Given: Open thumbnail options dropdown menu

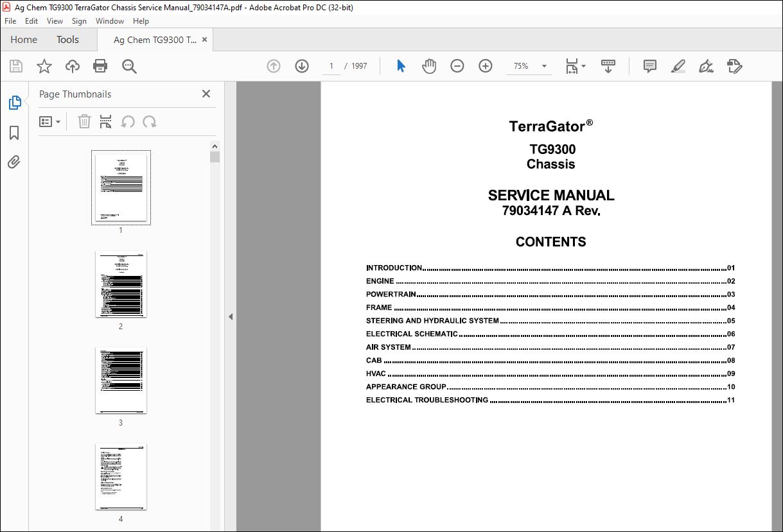Looking at the screenshot, I should (50, 121).
